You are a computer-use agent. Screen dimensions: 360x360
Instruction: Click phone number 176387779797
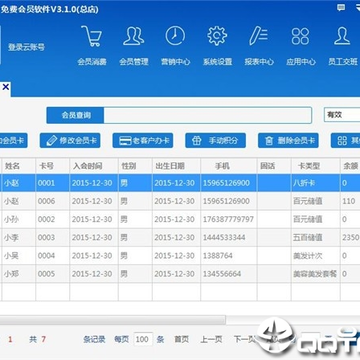click(228, 219)
